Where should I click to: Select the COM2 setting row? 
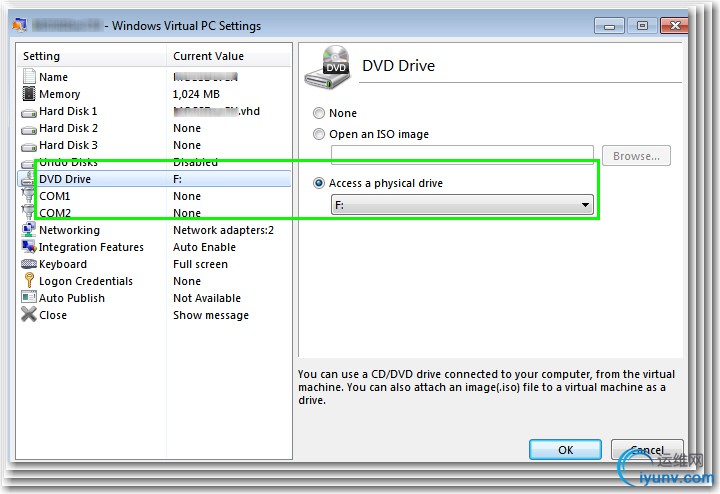(x=154, y=213)
